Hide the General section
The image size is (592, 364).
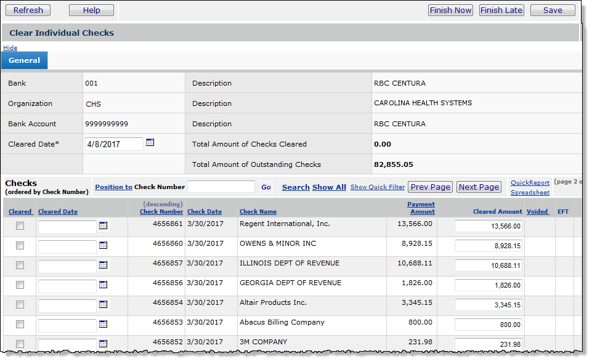[x=10, y=47]
